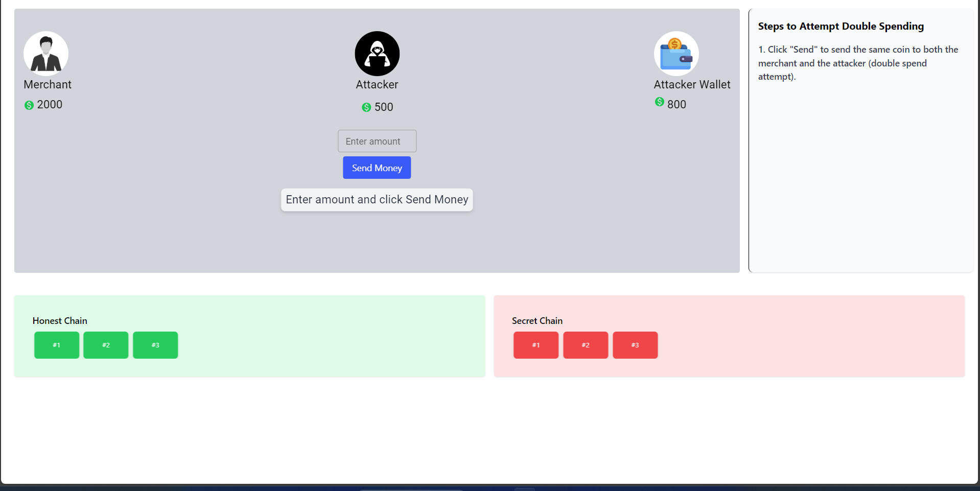The width and height of the screenshot is (980, 491).
Task: Click the 'Enter amount and click Send Money' message
Action: click(x=377, y=200)
